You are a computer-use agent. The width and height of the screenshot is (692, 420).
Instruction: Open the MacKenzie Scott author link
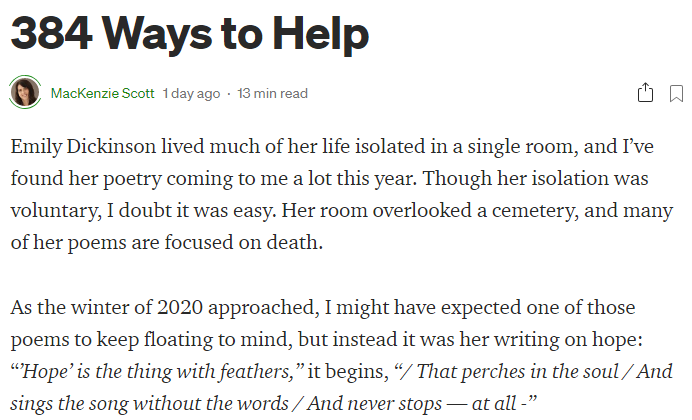[102, 94]
